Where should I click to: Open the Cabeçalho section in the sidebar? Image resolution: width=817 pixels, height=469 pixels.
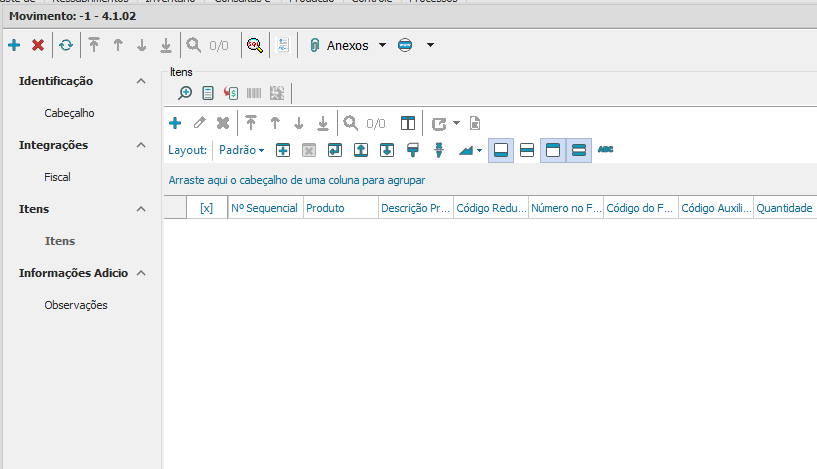pos(69,113)
